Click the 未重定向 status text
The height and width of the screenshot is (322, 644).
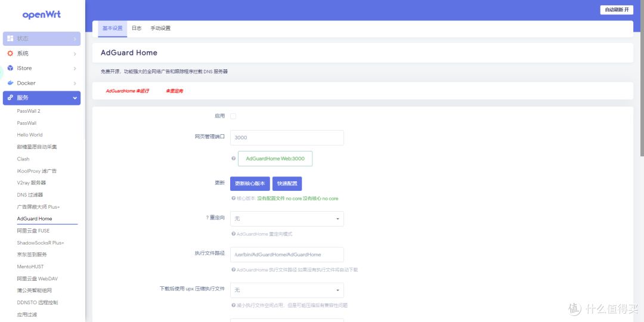tap(175, 91)
